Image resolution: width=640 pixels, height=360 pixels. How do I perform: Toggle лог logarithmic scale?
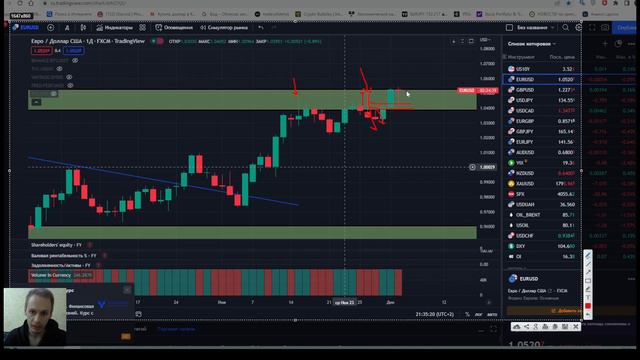click(478, 314)
